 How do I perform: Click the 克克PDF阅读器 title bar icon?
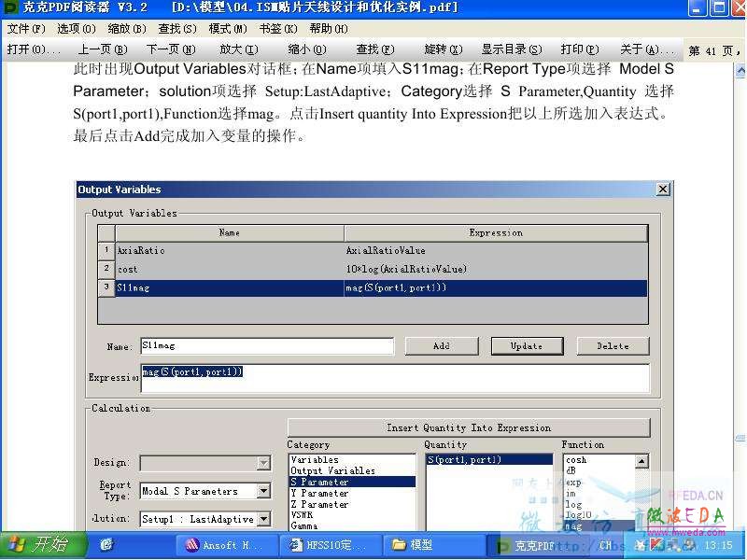coord(10,7)
